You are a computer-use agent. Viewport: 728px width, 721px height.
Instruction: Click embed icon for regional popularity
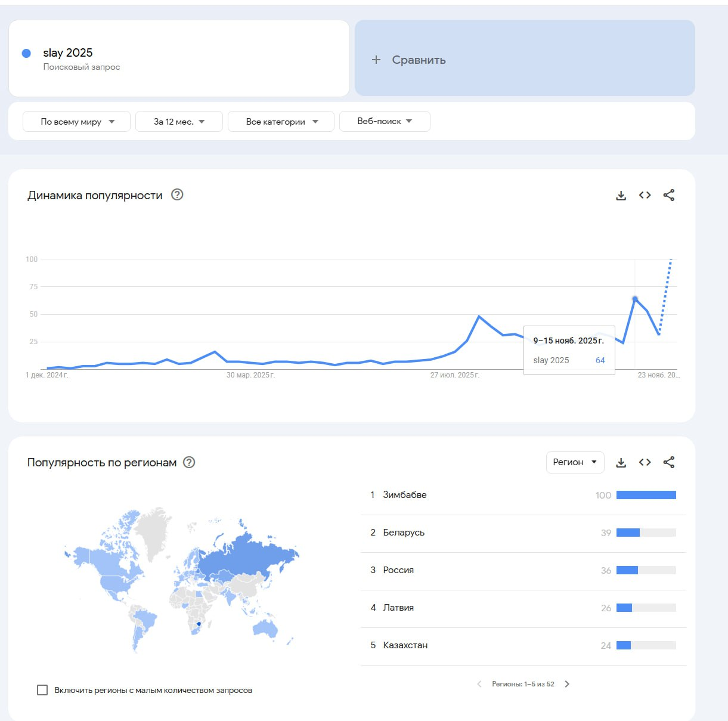[x=645, y=463]
